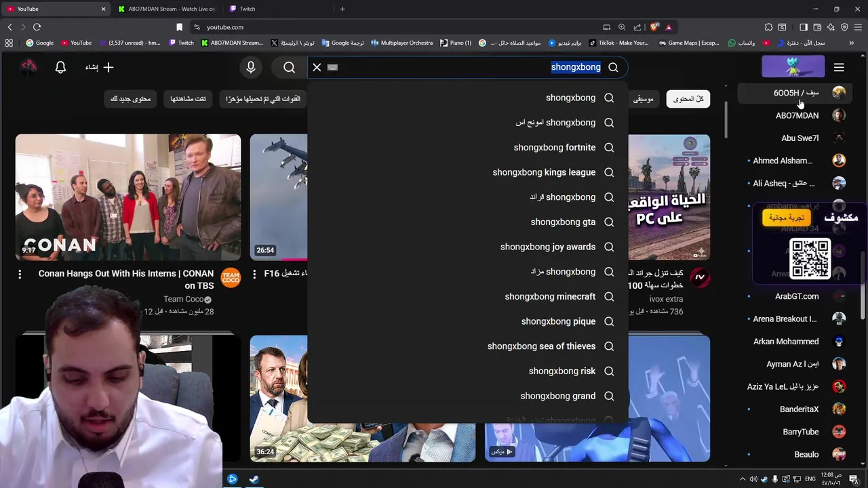Open Beaulo subscription channel

pos(793,454)
